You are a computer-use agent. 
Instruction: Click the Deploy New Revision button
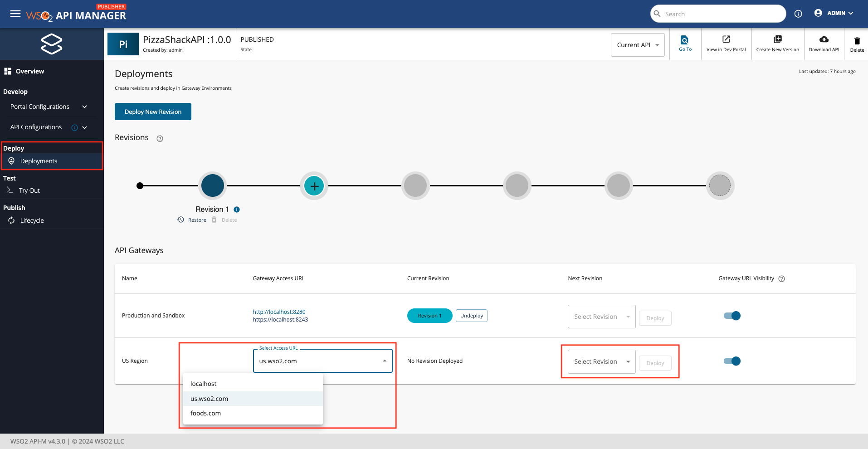coord(153,112)
